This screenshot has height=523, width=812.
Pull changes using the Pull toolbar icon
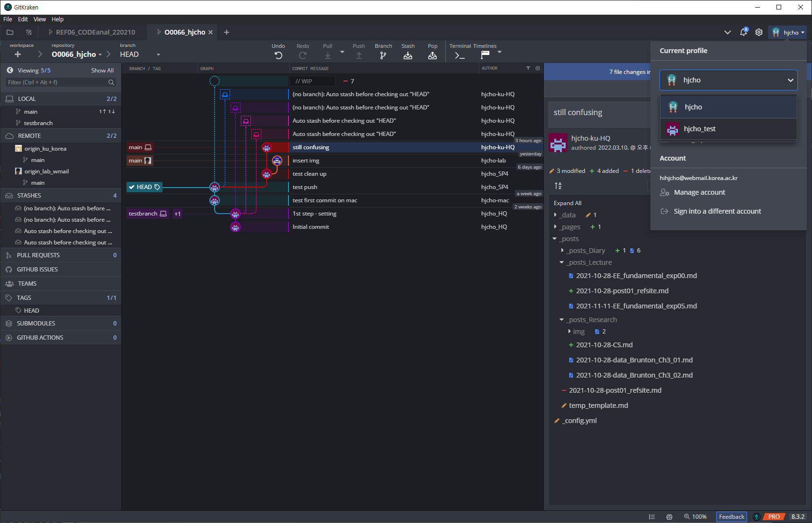point(327,54)
